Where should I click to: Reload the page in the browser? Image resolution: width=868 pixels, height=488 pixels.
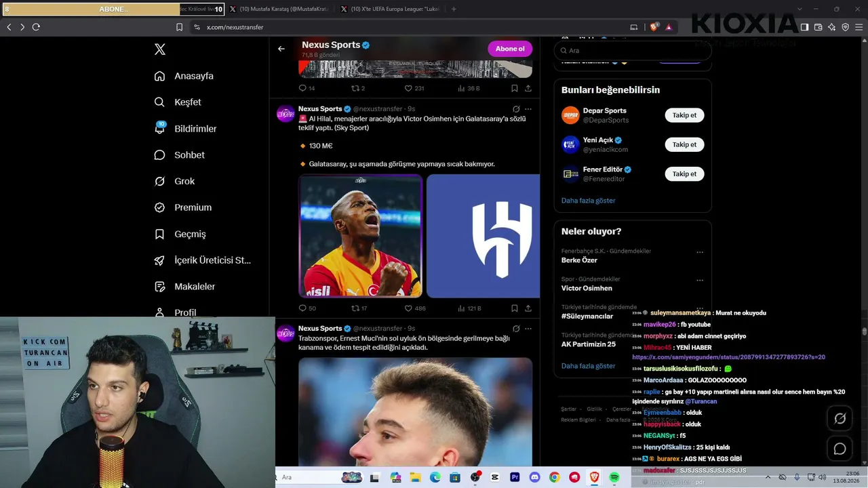36,27
